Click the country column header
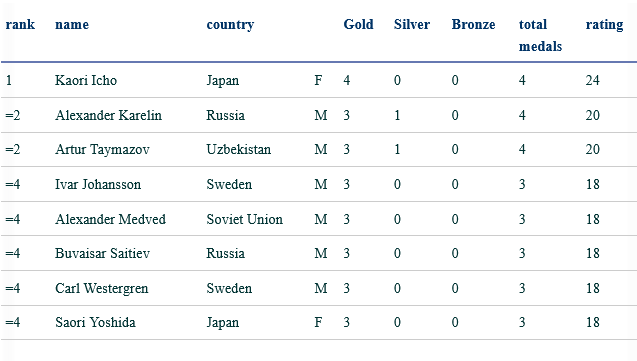This screenshot has width=637, height=361. (x=230, y=25)
